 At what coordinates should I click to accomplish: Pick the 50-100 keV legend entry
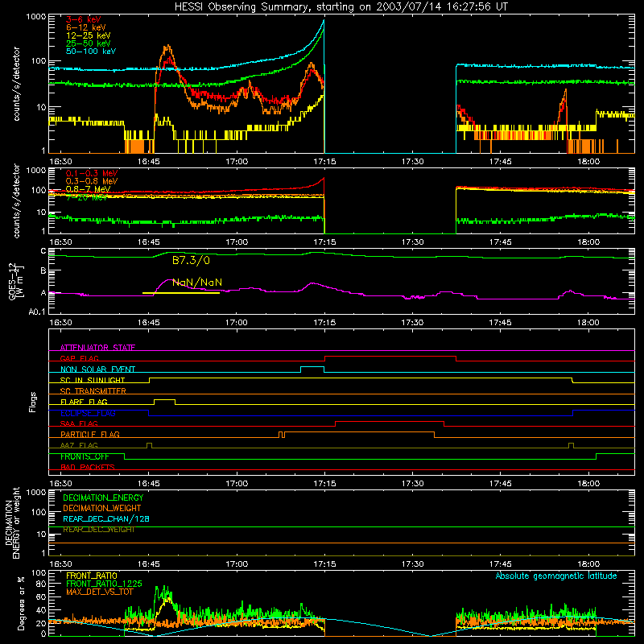(x=91, y=52)
